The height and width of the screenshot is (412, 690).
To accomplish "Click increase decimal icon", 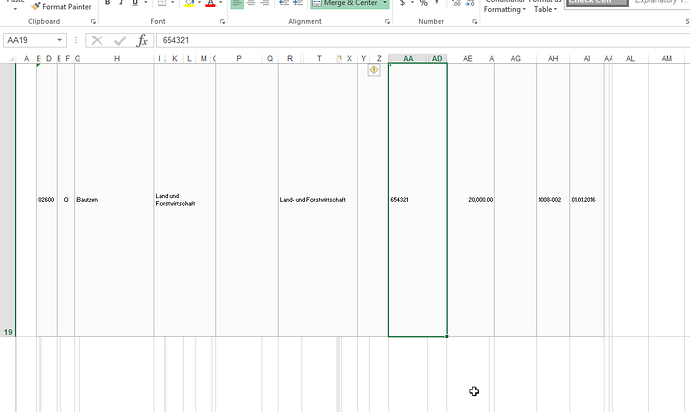I will 456,3.
